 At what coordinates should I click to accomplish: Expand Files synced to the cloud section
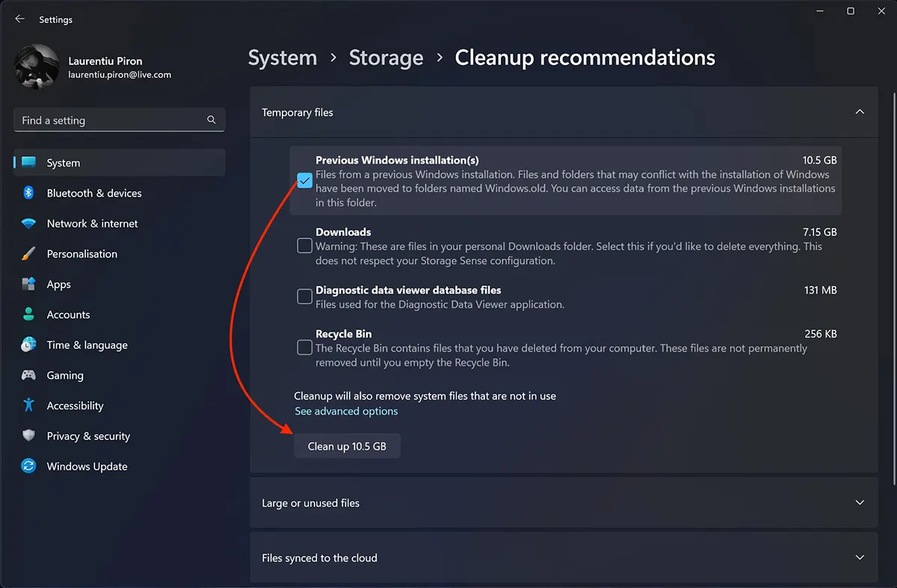[x=860, y=557]
